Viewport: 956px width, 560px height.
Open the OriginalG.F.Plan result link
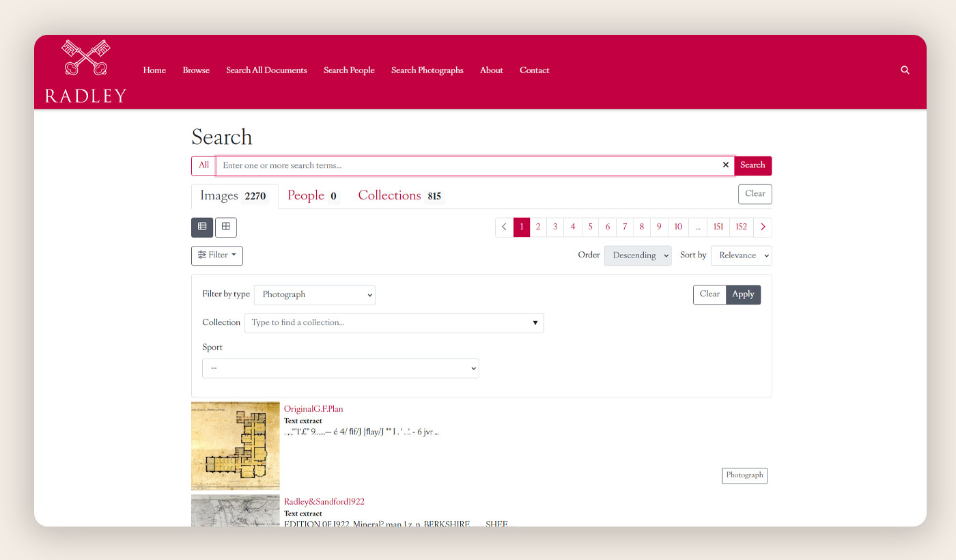coord(313,409)
